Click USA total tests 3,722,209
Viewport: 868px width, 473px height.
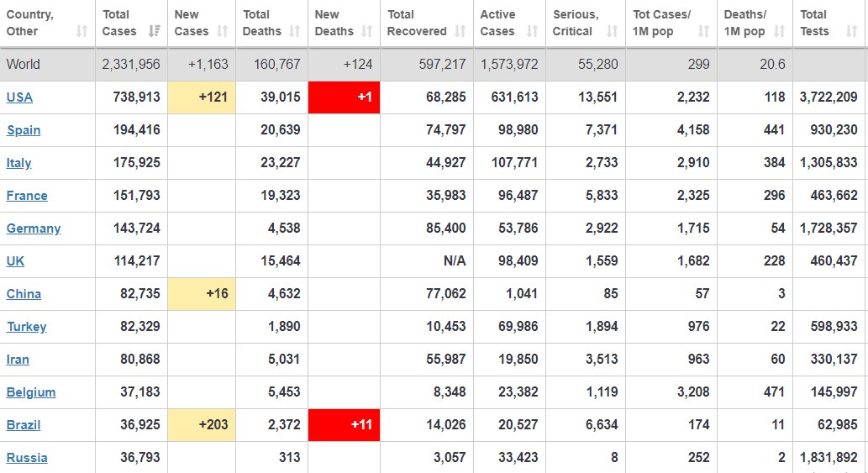tap(829, 97)
